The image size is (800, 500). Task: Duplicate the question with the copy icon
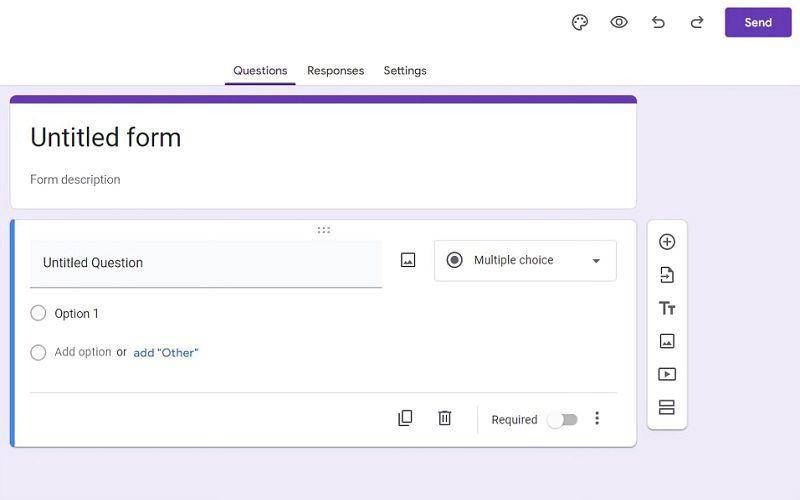coord(405,418)
